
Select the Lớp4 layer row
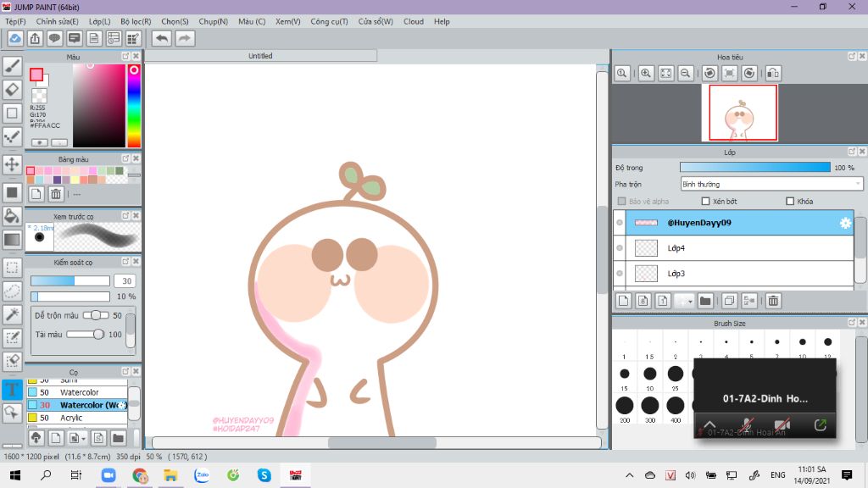(739, 248)
